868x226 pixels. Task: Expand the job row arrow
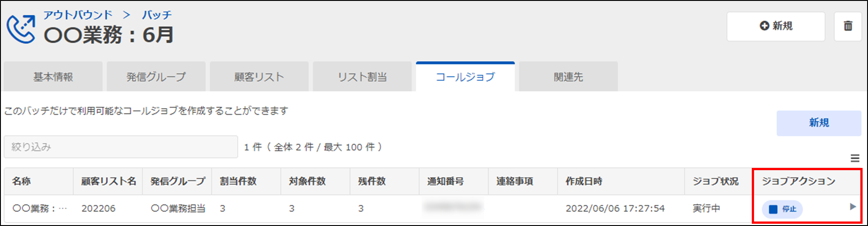[852, 207]
